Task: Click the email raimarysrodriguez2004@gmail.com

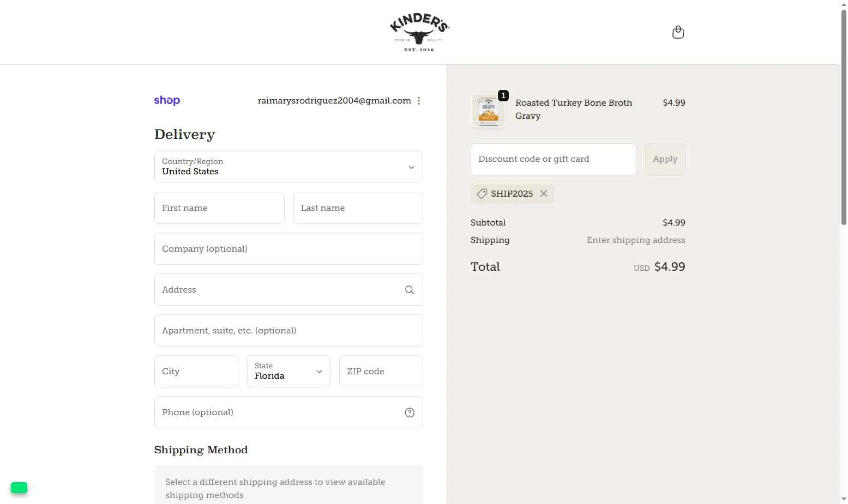Action: click(x=334, y=101)
